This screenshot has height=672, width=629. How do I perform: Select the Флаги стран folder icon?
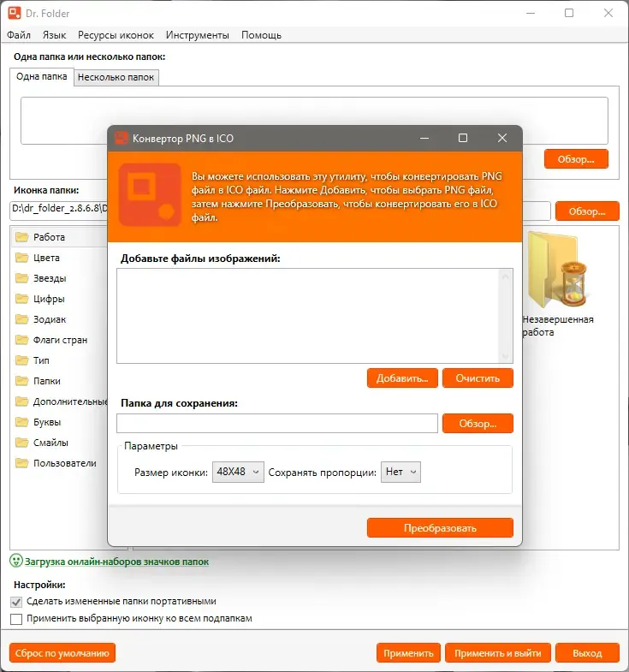point(21,340)
